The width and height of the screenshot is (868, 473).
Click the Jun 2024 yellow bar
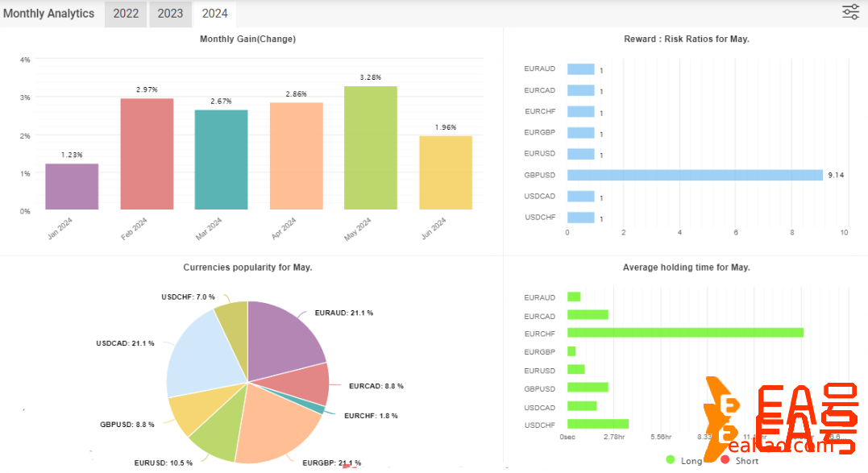pyautogui.click(x=445, y=173)
